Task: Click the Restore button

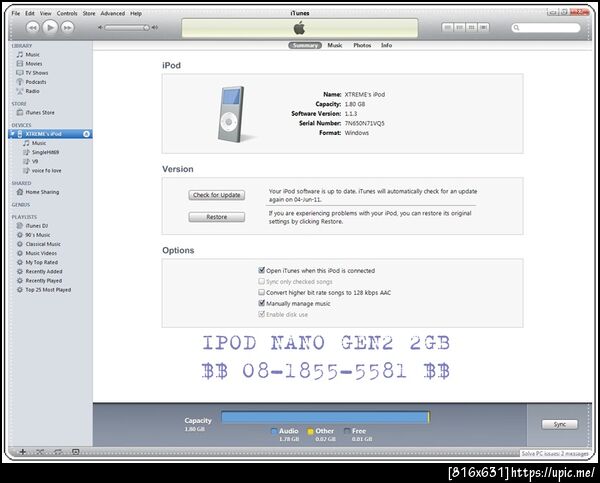Action: (x=217, y=217)
